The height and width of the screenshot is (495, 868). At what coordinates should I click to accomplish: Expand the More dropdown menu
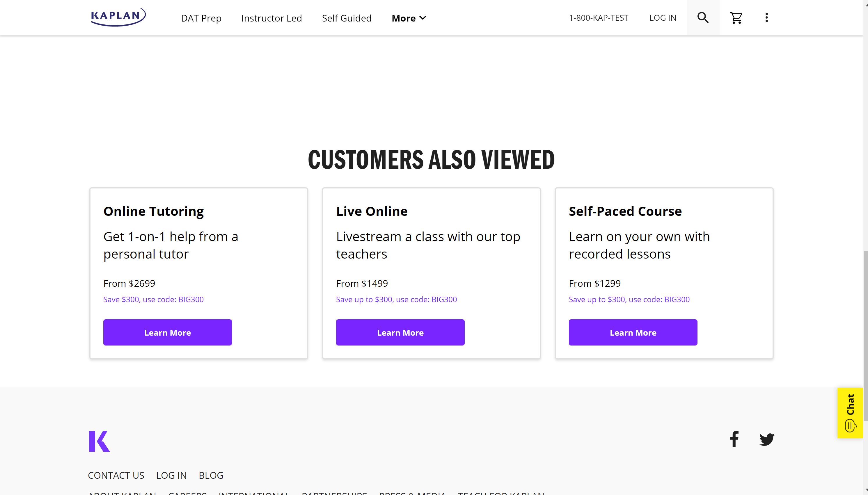[x=409, y=18]
